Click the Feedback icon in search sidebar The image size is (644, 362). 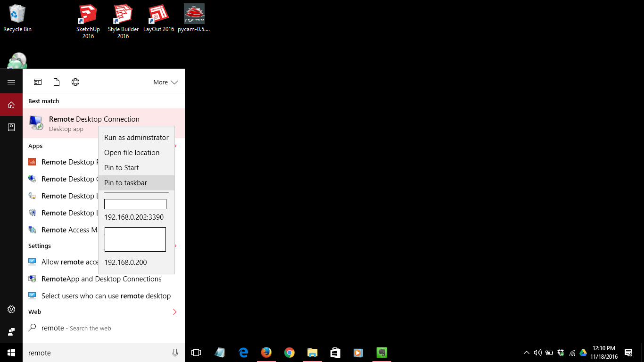tap(11, 332)
